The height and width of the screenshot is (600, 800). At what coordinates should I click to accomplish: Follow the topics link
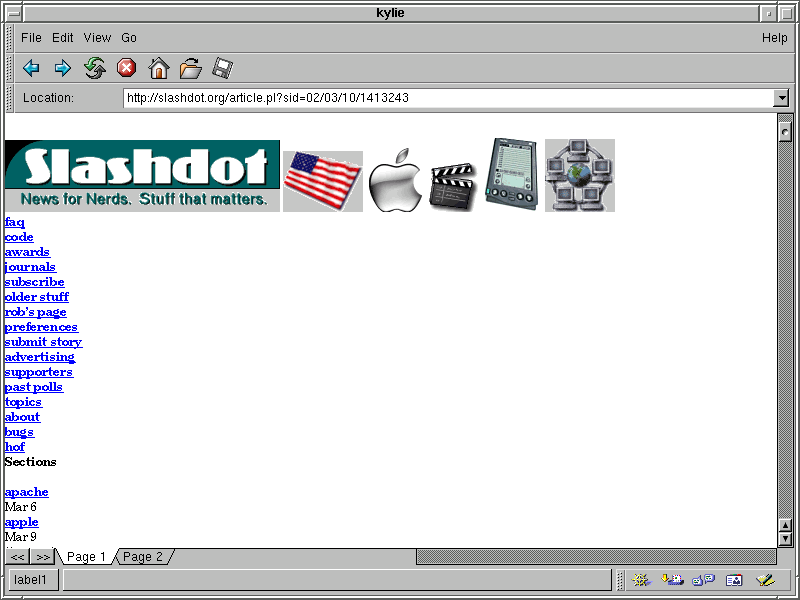point(23,402)
